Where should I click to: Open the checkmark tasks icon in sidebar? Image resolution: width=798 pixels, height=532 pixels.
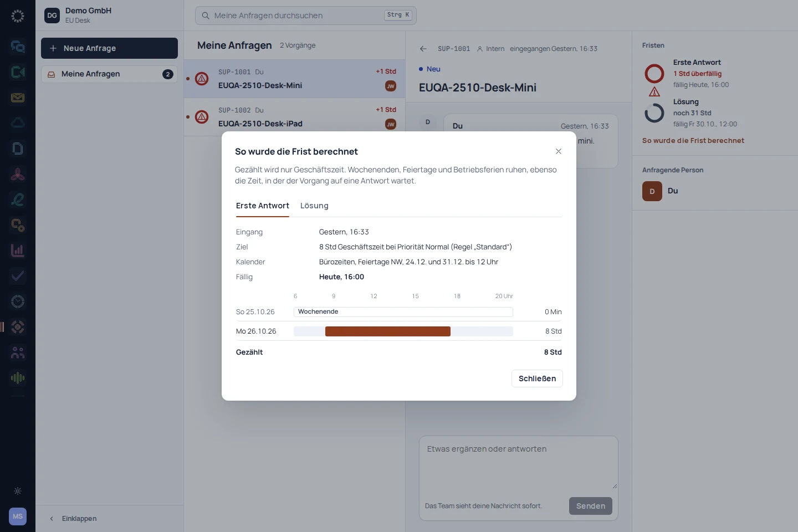(18, 276)
